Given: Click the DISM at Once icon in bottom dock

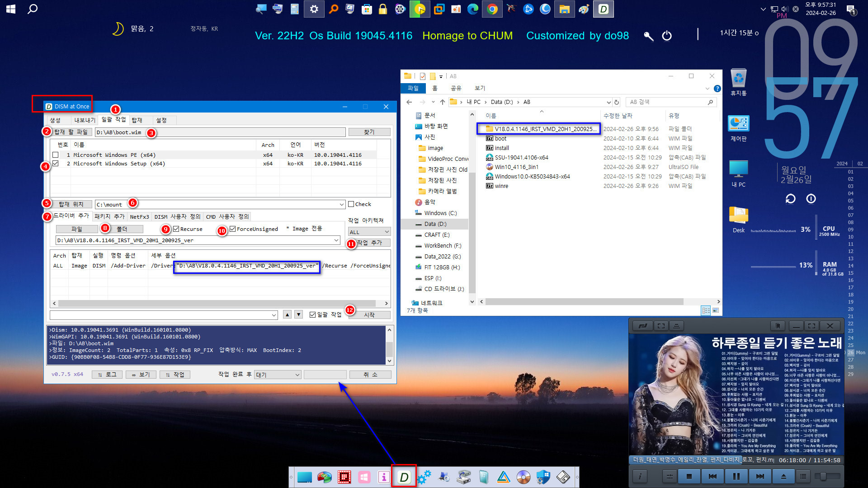Looking at the screenshot, I should (404, 477).
